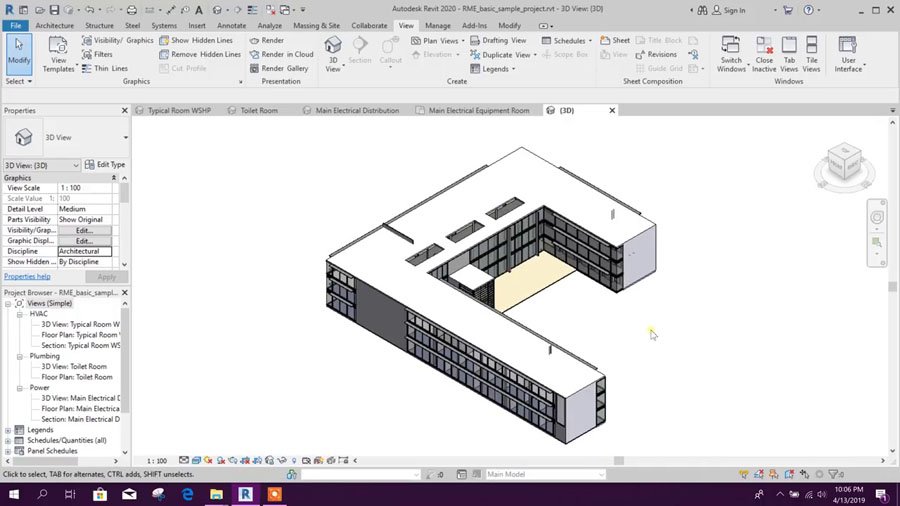Click Show Hidden Lines
The width and height of the screenshot is (900, 506).
[x=196, y=40]
